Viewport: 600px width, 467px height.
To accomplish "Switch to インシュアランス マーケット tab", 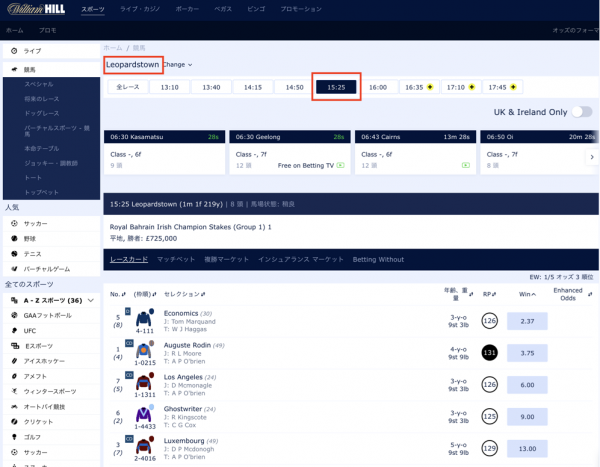I will click(x=301, y=260).
